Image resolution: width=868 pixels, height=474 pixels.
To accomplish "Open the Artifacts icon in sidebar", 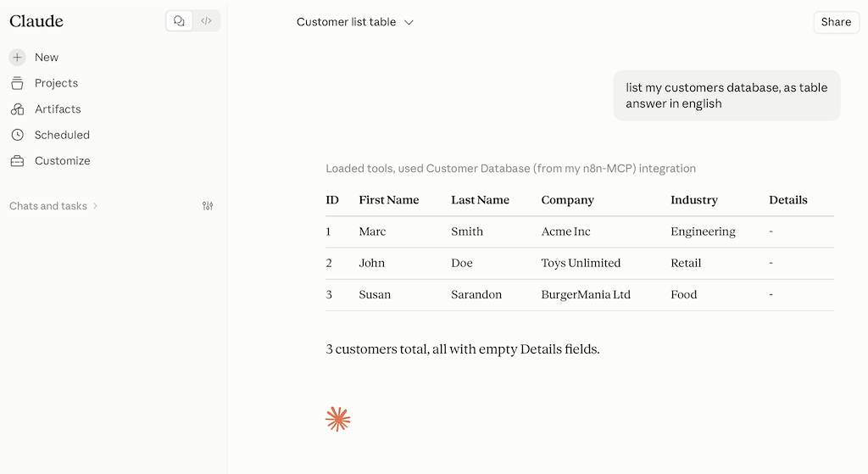I will (x=17, y=109).
